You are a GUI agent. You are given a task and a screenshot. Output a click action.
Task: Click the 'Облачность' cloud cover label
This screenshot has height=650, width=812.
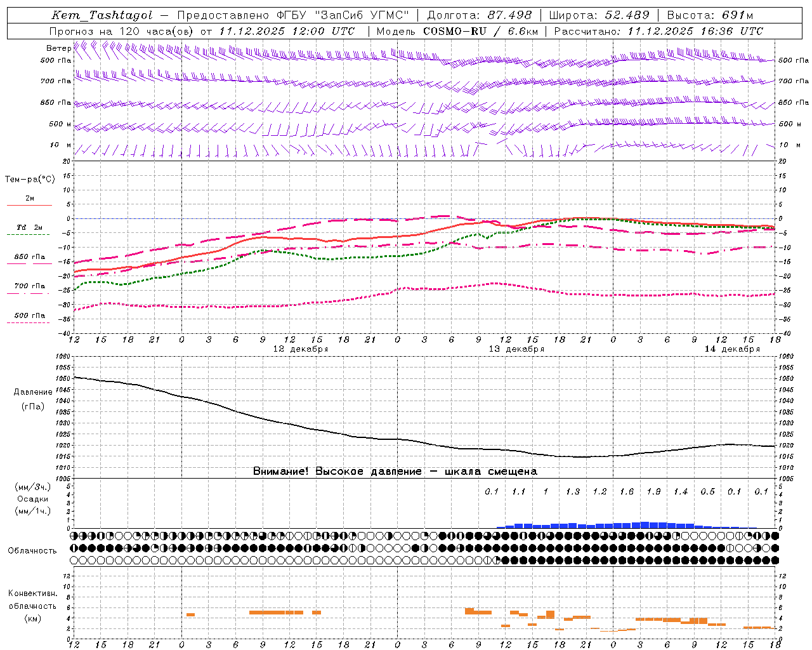click(x=32, y=550)
